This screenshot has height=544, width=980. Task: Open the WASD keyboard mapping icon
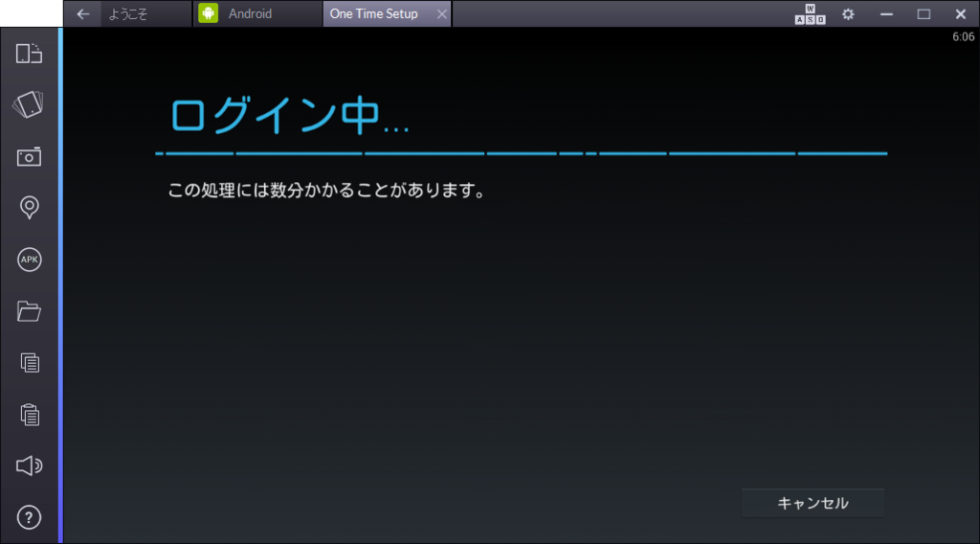coord(810,13)
